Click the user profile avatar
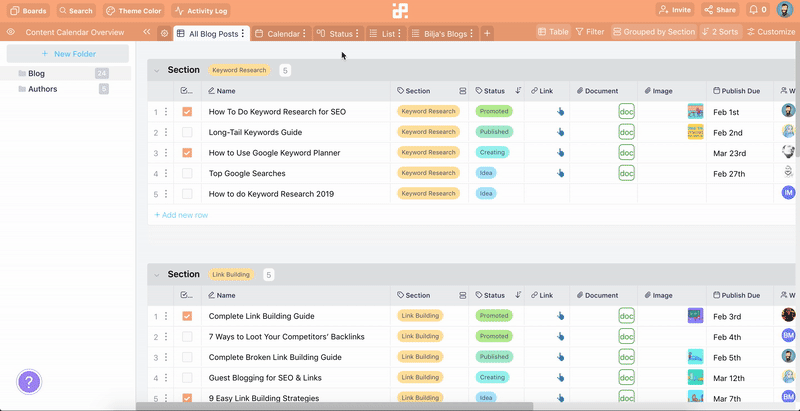Viewport: 800px width, 411px height. [785, 10]
